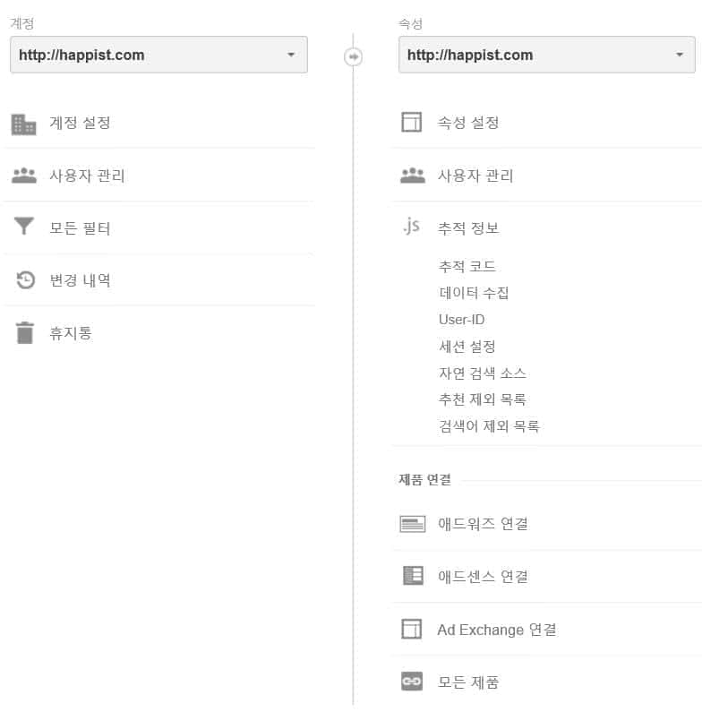Select the .js icon next to 추적 정보
Screen dimensions: 728x712
[x=412, y=227]
